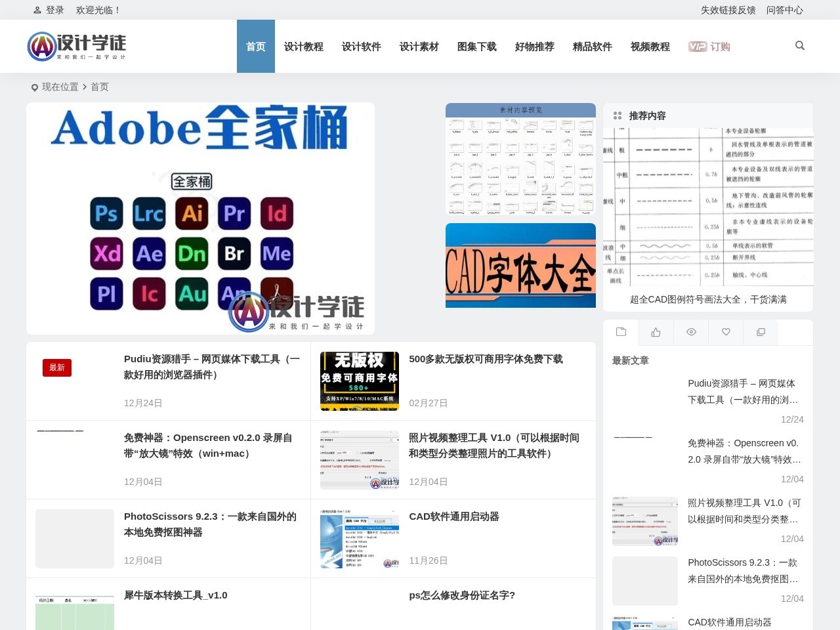Viewport: 840px width, 630px height.
Task: Click the 超全CAD图例符号画法大全 caption link
Action: coord(707,299)
